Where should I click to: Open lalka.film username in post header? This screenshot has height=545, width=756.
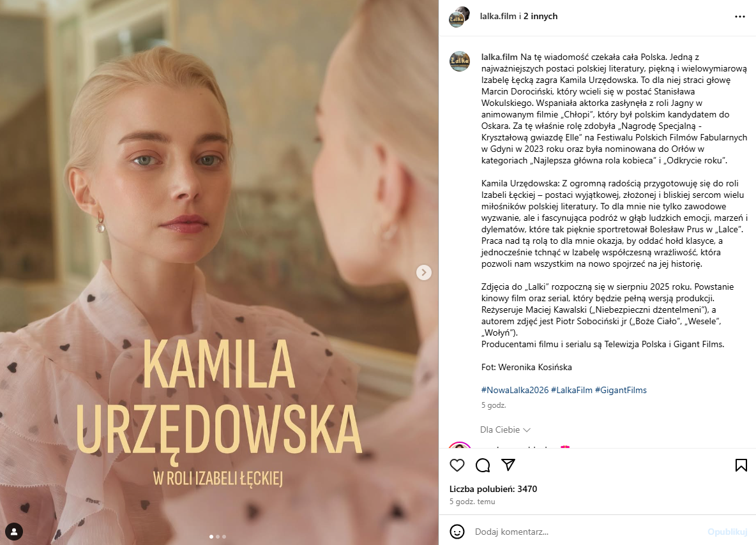click(498, 16)
